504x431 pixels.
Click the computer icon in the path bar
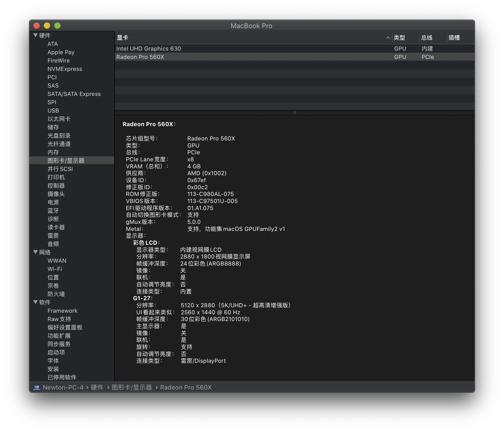click(37, 387)
